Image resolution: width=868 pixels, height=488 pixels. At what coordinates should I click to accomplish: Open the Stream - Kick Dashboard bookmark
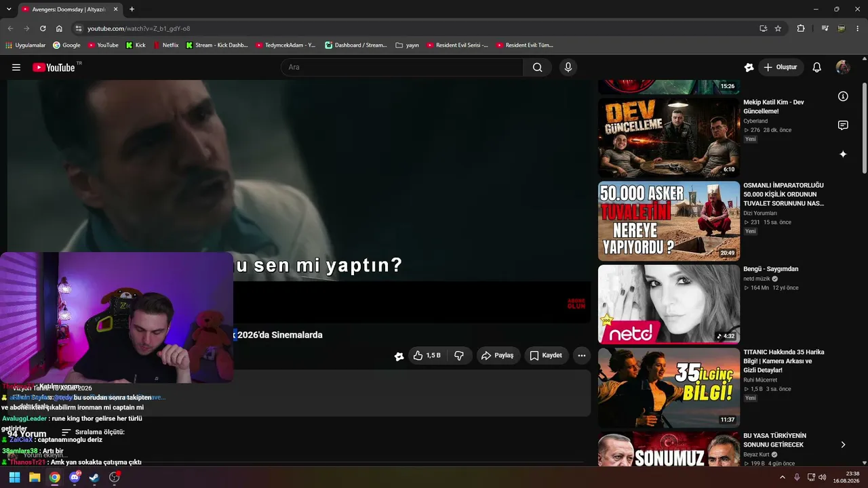[217, 45]
